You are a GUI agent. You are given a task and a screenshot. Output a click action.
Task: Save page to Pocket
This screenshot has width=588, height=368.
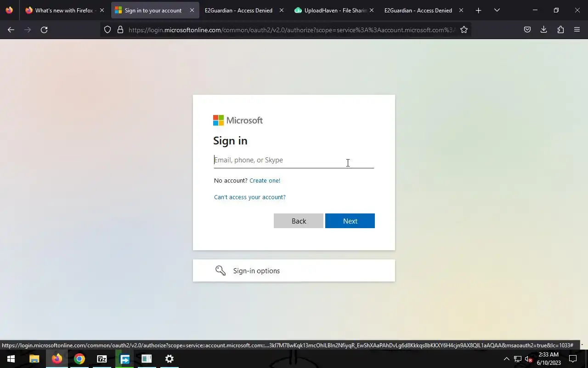coord(527,30)
